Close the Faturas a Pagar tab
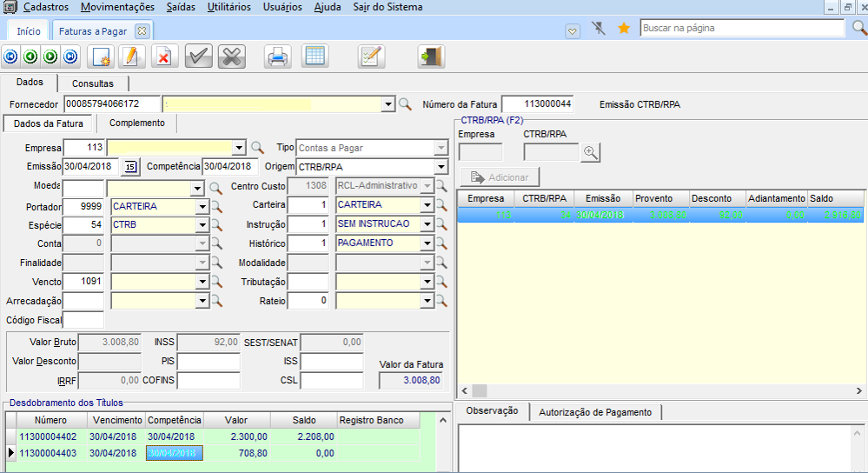 pyautogui.click(x=142, y=30)
